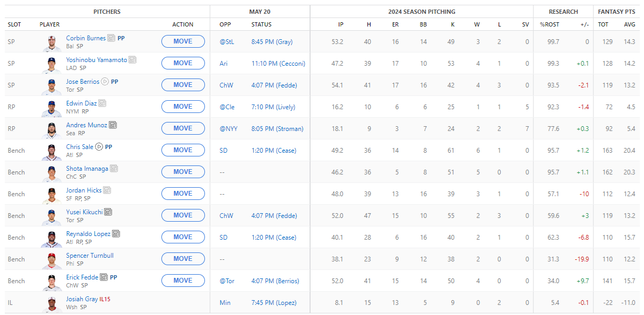The image size is (644, 315).
Task: Click the news icon next to Andres Munoz
Action: [x=113, y=125]
